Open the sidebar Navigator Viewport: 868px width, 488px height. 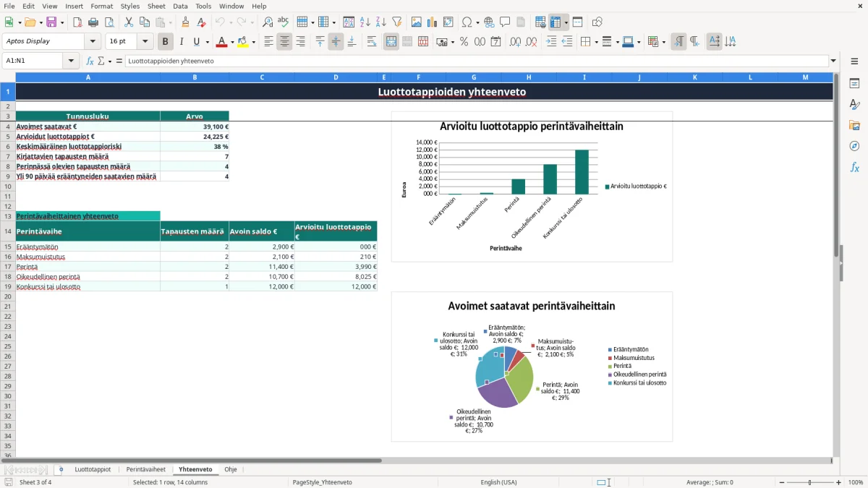coord(854,146)
